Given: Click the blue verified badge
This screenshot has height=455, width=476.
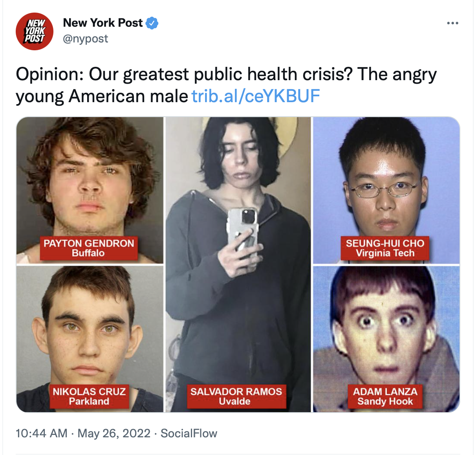Looking at the screenshot, I should (x=152, y=23).
